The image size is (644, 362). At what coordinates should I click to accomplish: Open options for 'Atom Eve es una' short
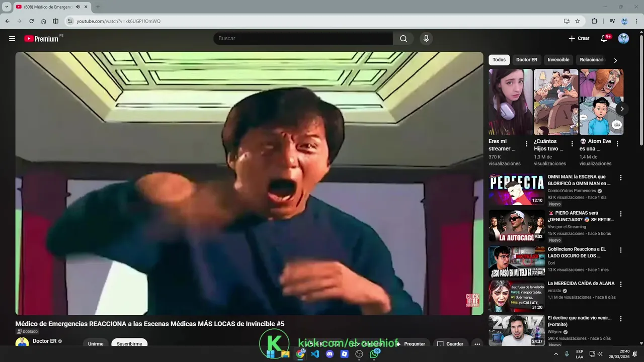click(617, 144)
